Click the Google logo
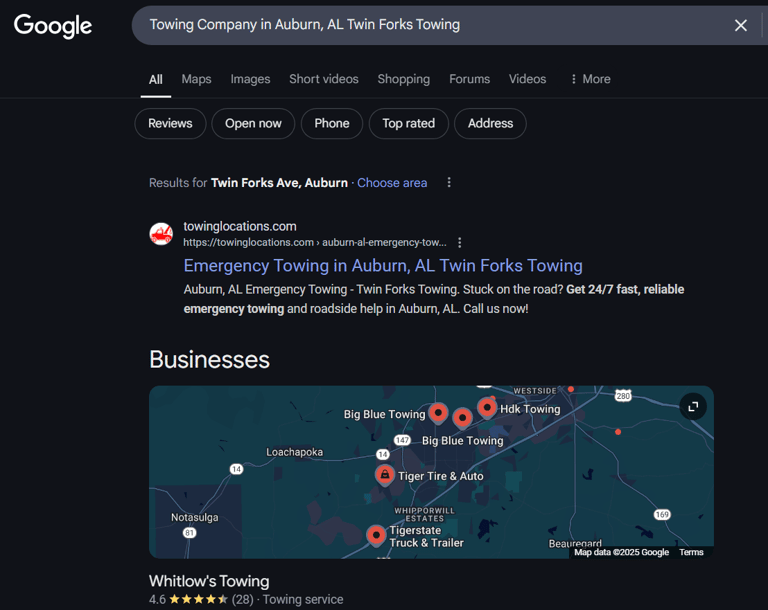This screenshot has width=768, height=610. [53, 25]
